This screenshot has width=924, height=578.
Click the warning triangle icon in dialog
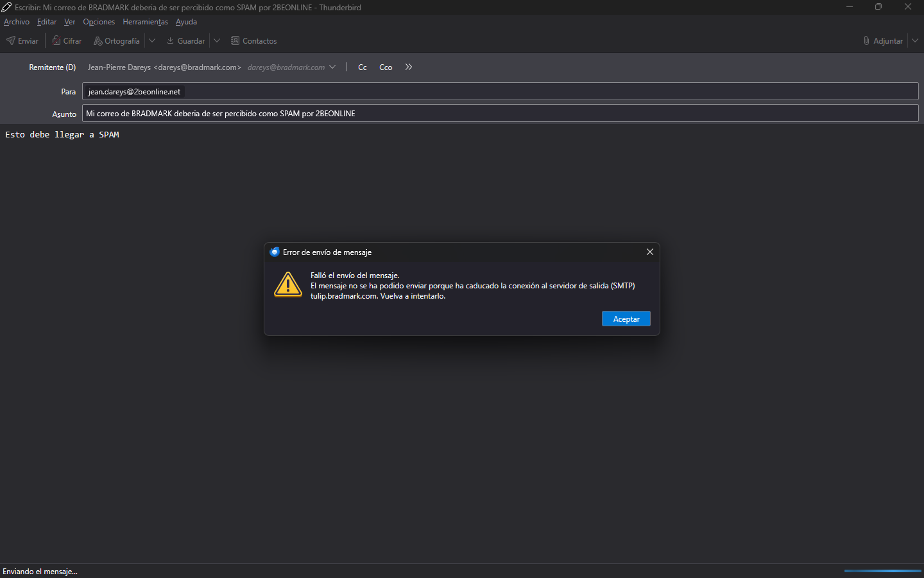coord(288,285)
